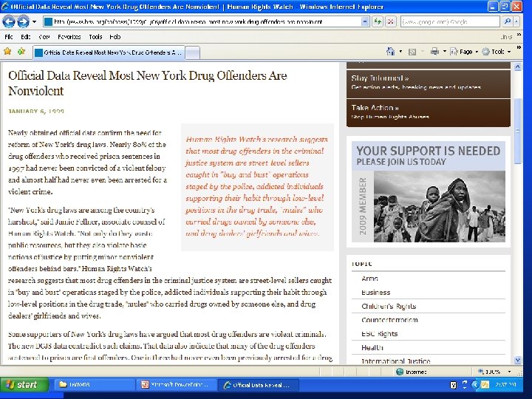Click the Links toolbar label
532x399 pixels.
[506, 37]
